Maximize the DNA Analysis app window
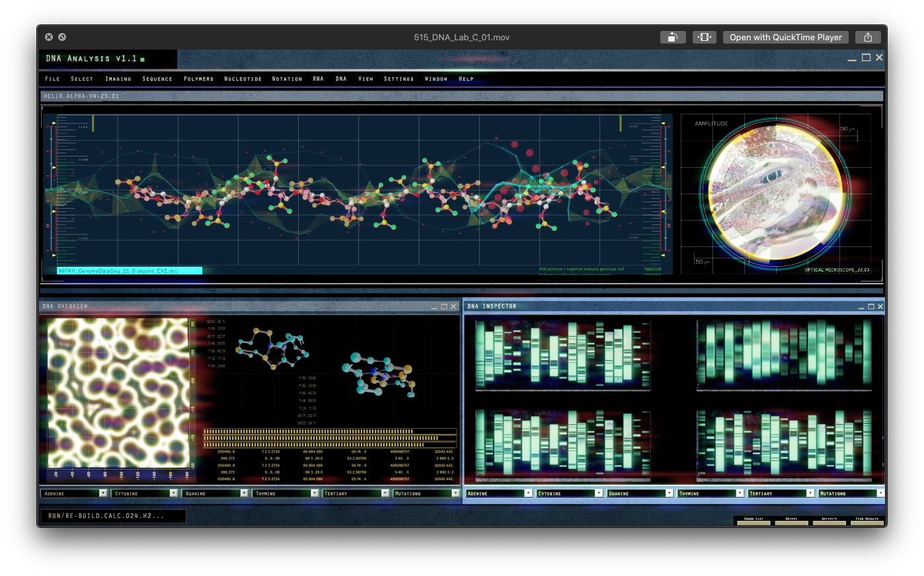Image resolution: width=924 pixels, height=576 pixels. pyautogui.click(x=866, y=57)
